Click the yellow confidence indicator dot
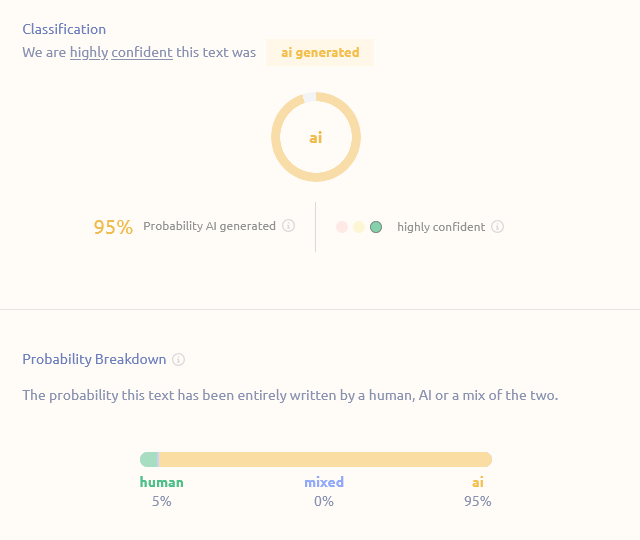This screenshot has height=540, width=640. point(359,227)
